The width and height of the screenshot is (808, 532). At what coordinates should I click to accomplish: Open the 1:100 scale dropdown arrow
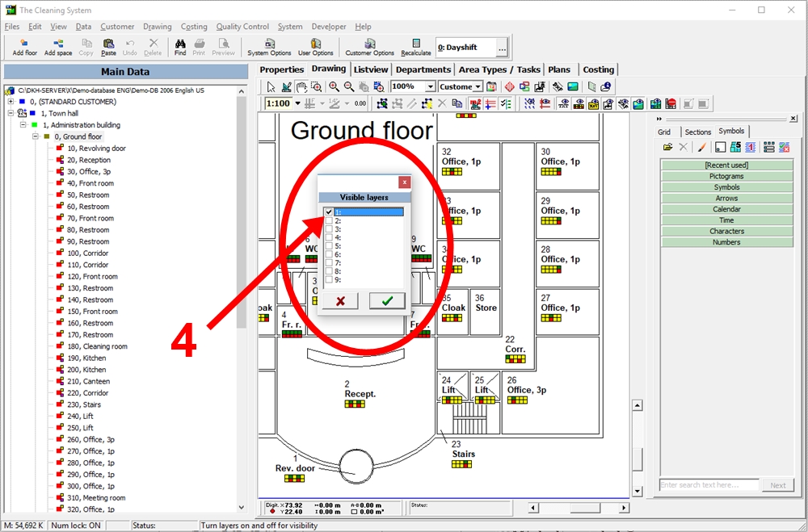coord(297,103)
